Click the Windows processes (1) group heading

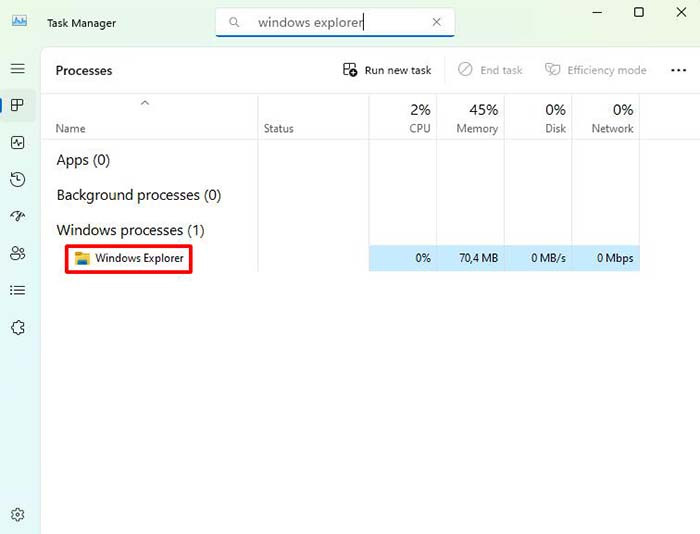coord(130,230)
